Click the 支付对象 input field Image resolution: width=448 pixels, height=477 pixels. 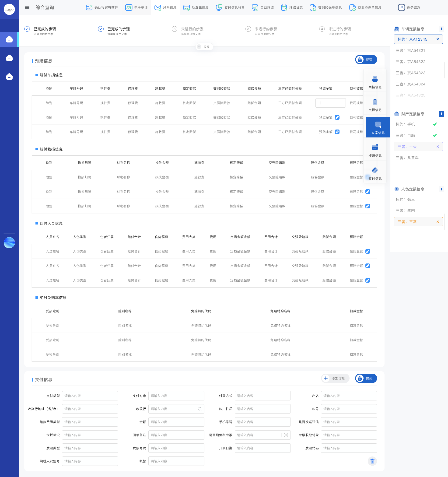176,396
